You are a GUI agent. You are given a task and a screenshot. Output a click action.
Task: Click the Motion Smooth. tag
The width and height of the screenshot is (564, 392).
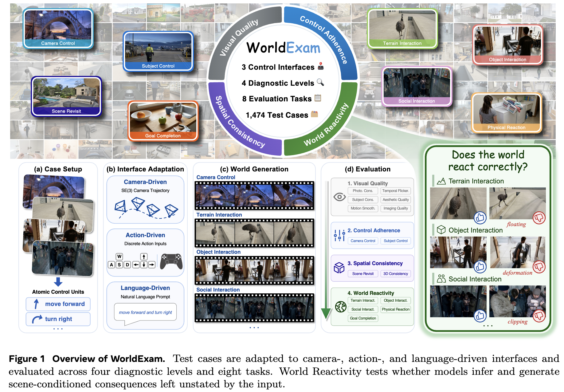click(x=363, y=208)
